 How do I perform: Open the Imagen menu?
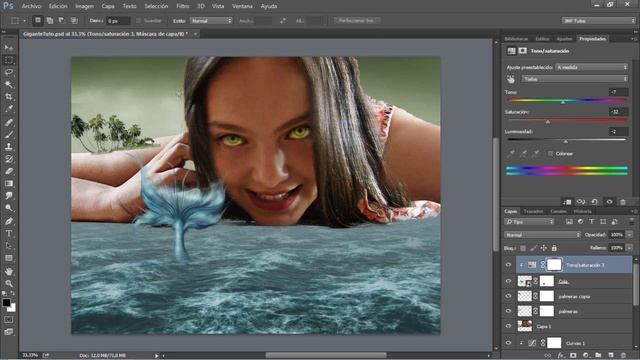coord(84,6)
